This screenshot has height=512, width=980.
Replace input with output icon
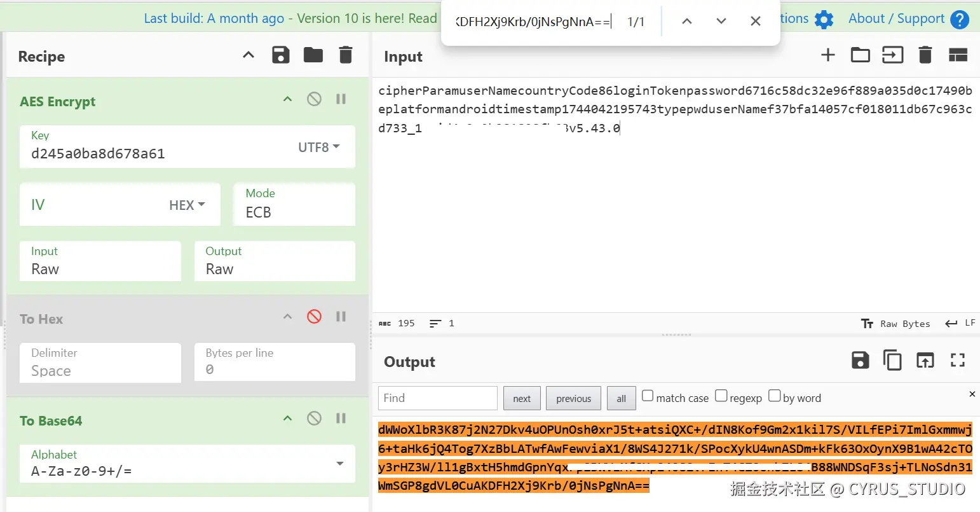coord(925,361)
